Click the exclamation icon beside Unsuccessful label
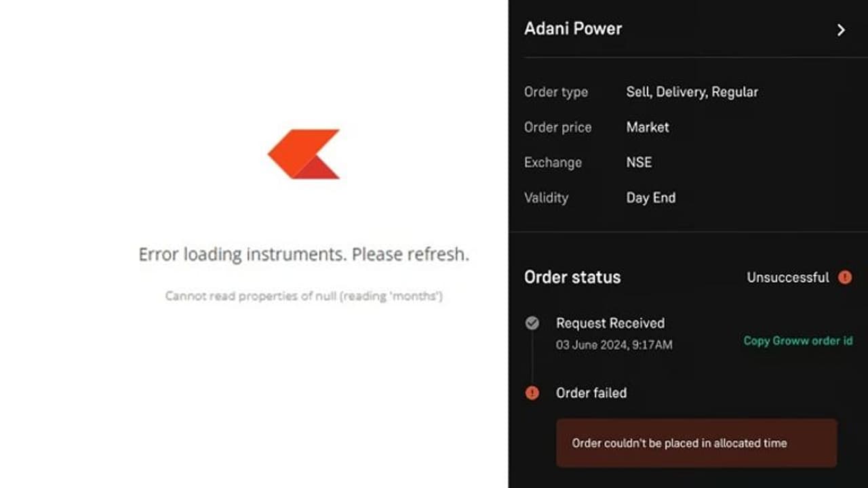Viewport: 868px width, 488px height. click(x=845, y=278)
